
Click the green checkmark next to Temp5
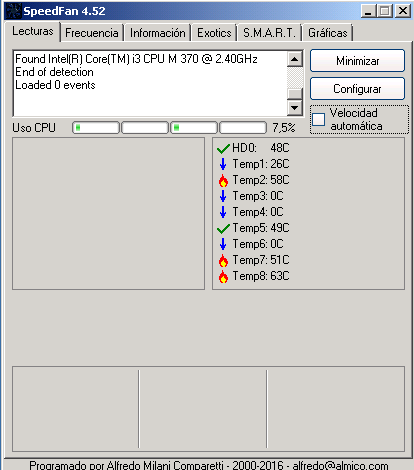(223, 228)
